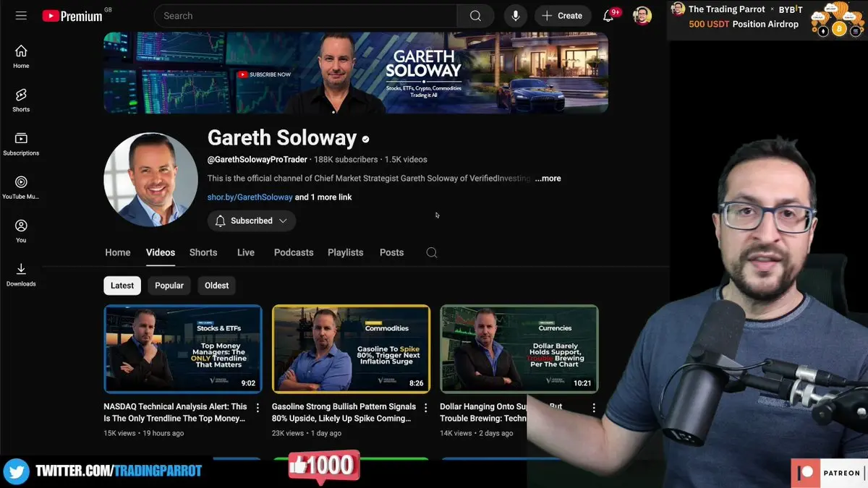Click the @GarethSolowayProTrader handle

coord(258,159)
